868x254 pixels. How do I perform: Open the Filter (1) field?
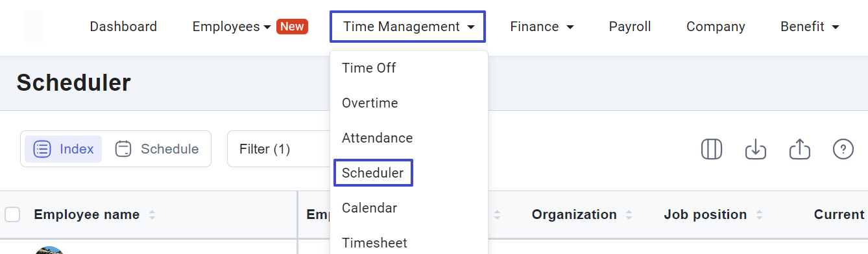(279, 149)
